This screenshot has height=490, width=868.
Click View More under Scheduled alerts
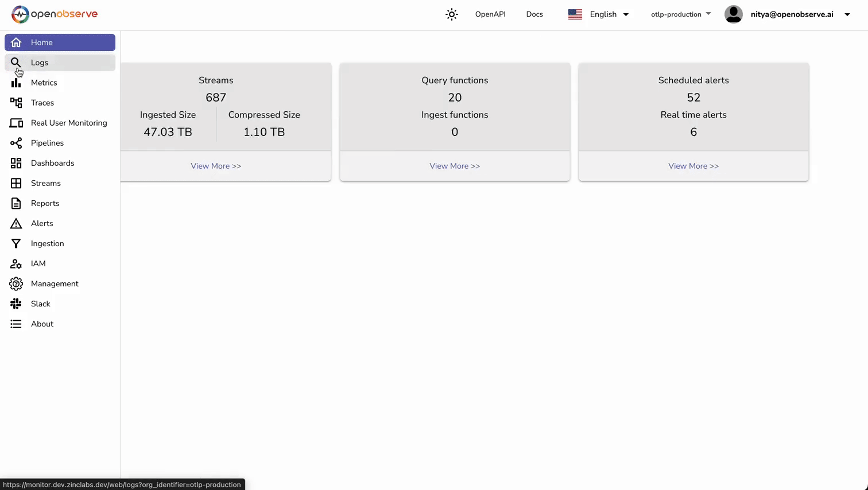[693, 166]
